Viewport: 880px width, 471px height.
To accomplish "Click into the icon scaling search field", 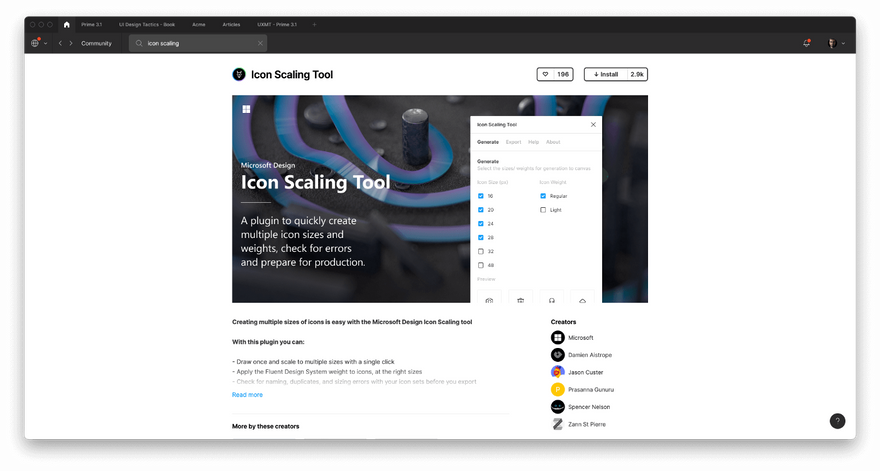I will pyautogui.click(x=198, y=43).
